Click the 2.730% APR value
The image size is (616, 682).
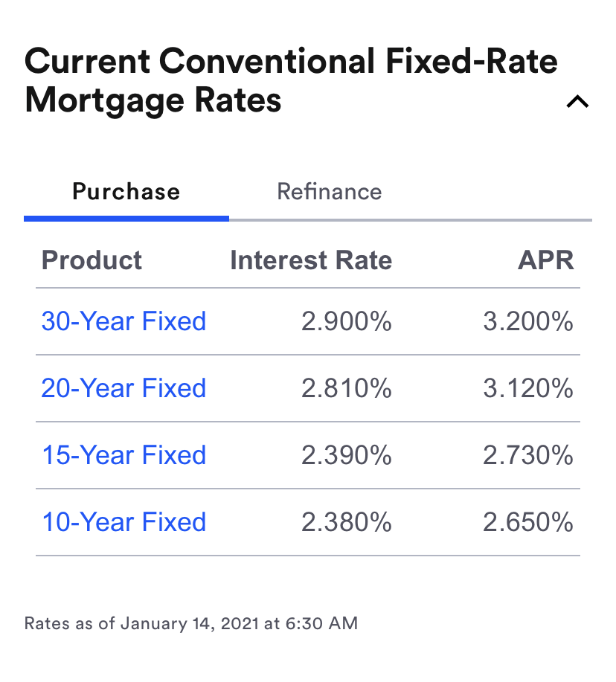coord(528,455)
